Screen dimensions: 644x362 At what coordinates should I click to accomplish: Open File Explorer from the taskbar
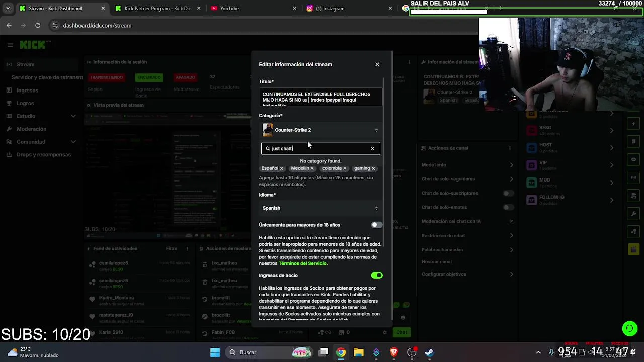tap(358, 352)
